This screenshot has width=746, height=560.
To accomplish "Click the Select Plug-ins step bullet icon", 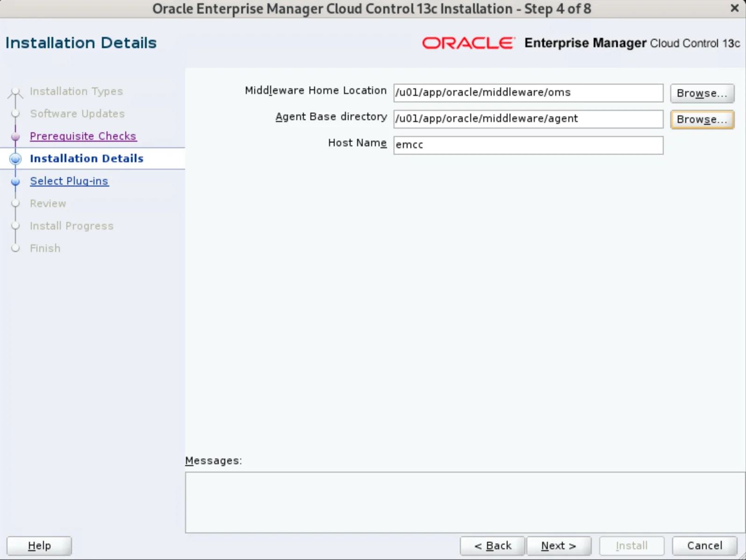I will tap(15, 181).
